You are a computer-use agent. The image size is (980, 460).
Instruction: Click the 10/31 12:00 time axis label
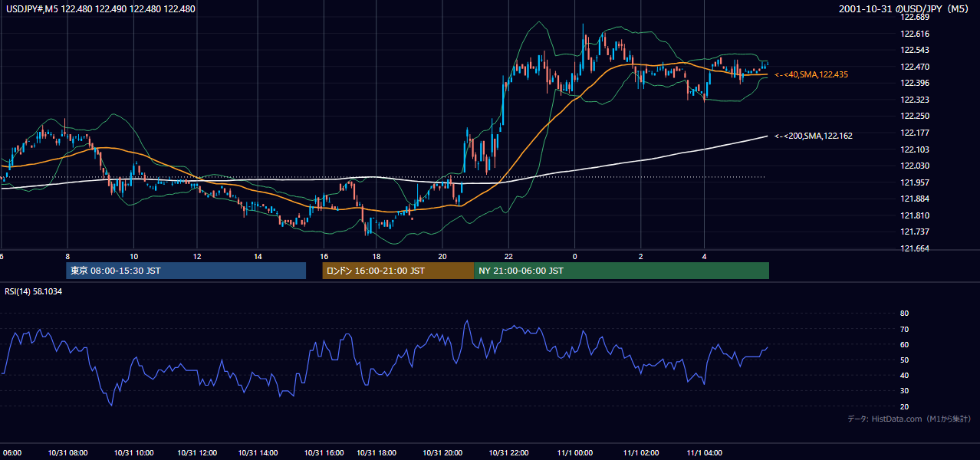click(197, 452)
